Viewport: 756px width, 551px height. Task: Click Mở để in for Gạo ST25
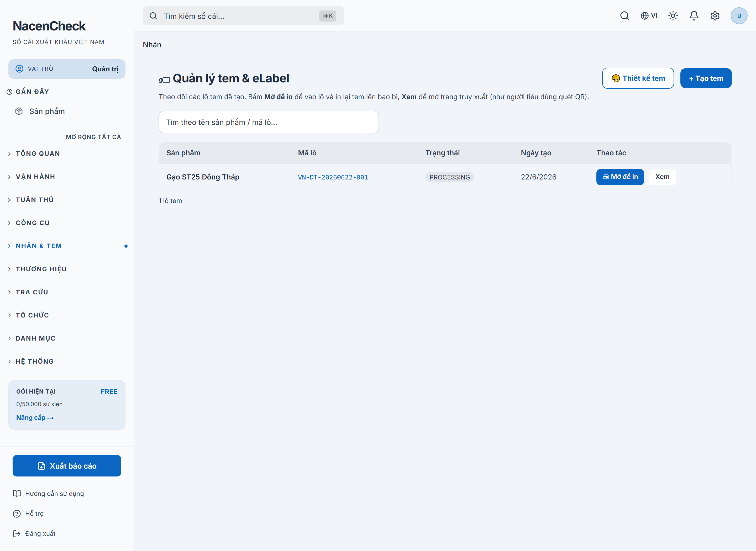620,177
